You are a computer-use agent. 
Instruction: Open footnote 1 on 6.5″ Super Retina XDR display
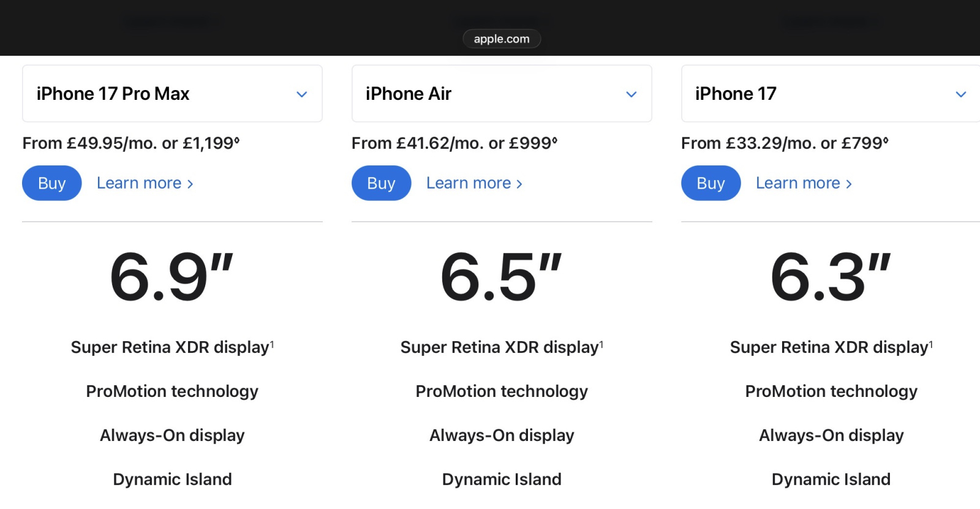[x=601, y=344]
